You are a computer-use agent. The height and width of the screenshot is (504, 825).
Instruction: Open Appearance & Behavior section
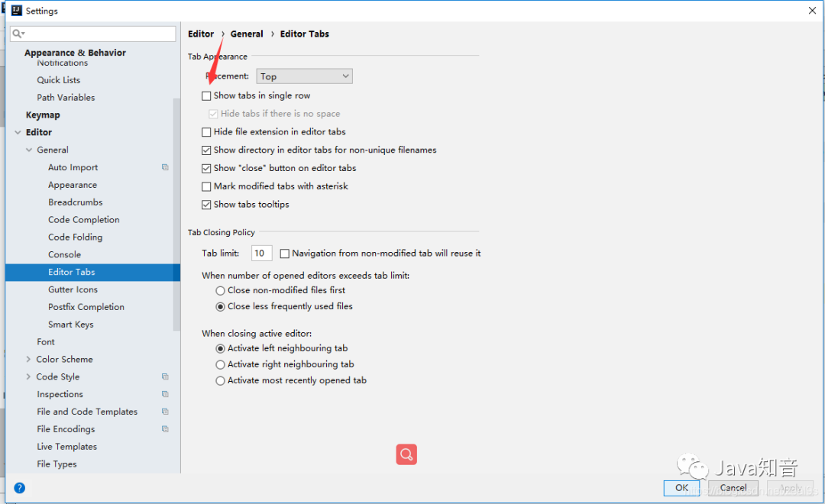(75, 53)
